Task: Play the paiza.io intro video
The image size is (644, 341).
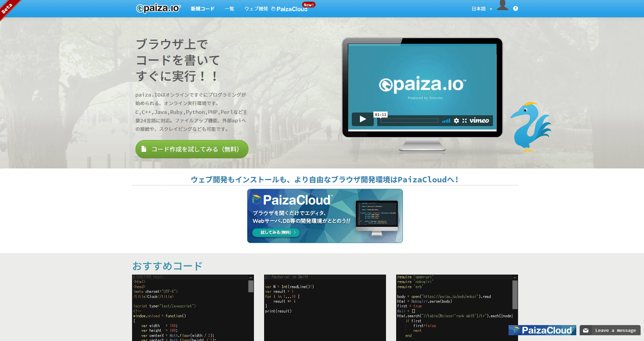Action: tap(363, 119)
